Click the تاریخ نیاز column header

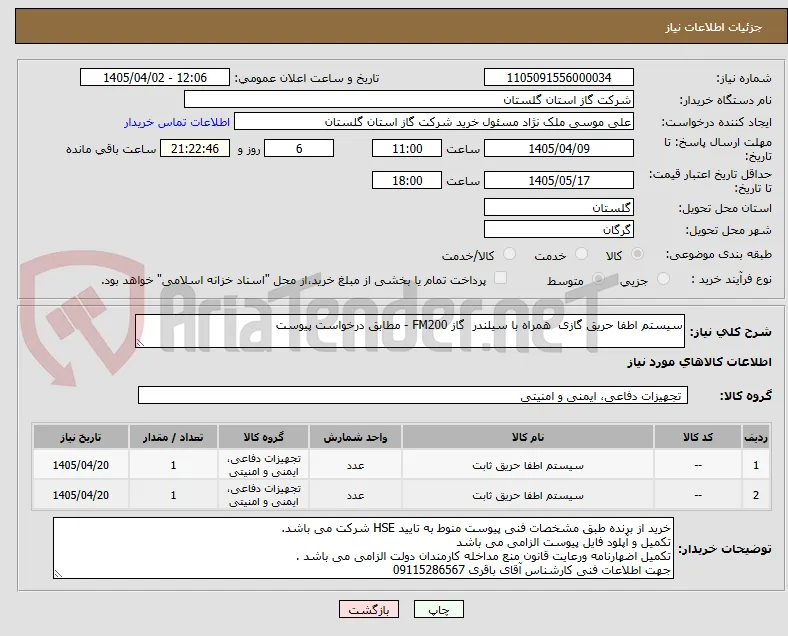coord(81,437)
